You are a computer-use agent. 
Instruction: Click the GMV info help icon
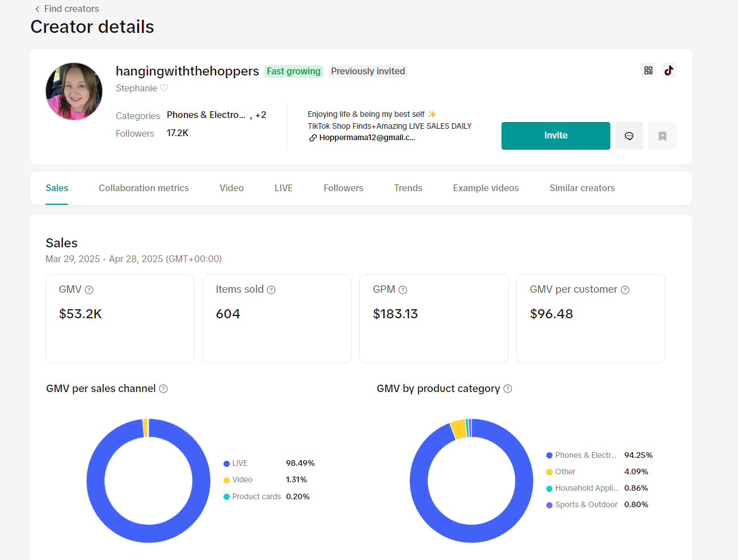89,290
